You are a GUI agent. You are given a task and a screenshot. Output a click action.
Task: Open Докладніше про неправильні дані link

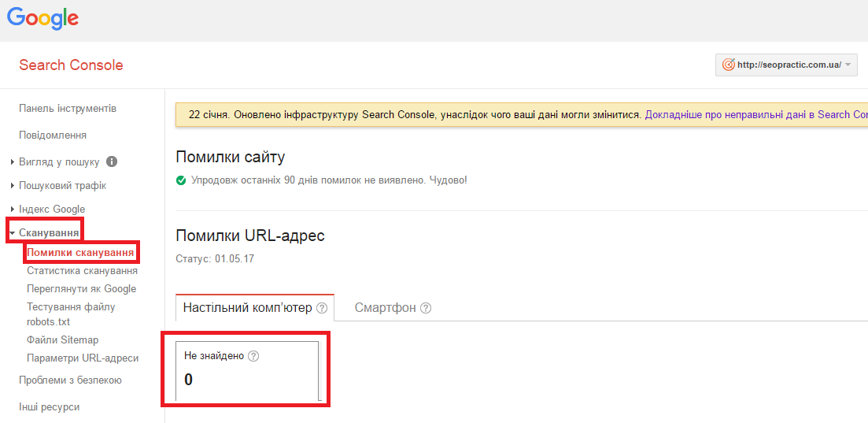[x=756, y=115]
